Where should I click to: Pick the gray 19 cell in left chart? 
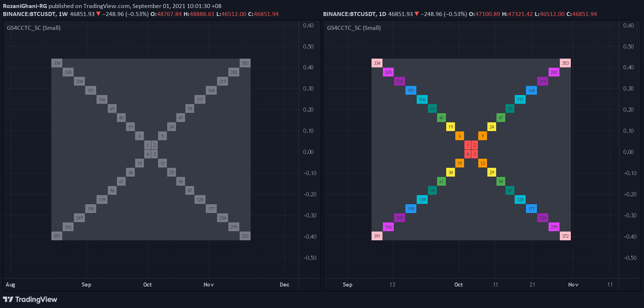[130, 127]
